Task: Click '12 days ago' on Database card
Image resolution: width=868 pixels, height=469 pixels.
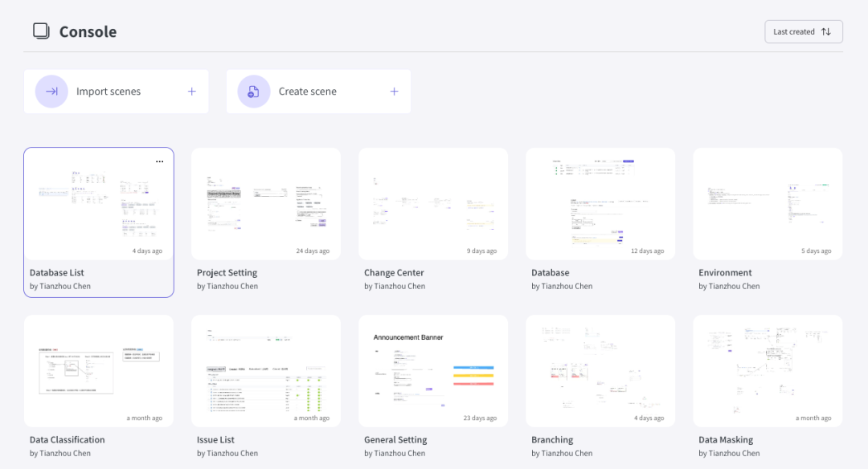Action: pos(648,251)
